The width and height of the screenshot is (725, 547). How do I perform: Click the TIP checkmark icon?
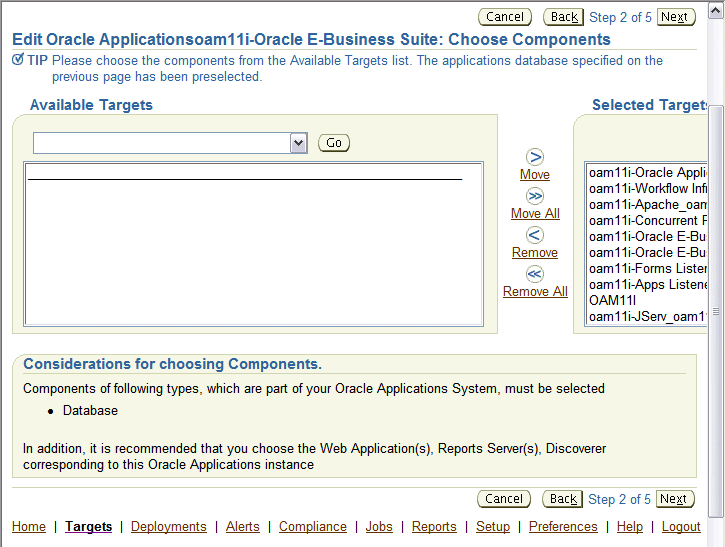pyautogui.click(x=18, y=60)
